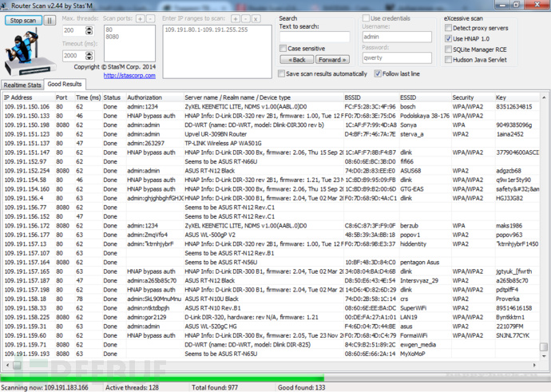Sort by the Key column header

tap(517, 97)
